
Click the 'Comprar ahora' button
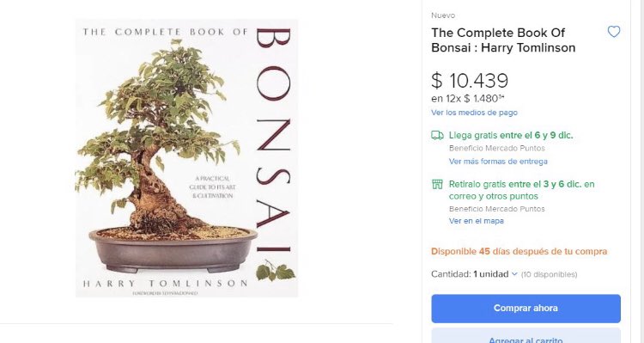pyautogui.click(x=526, y=309)
